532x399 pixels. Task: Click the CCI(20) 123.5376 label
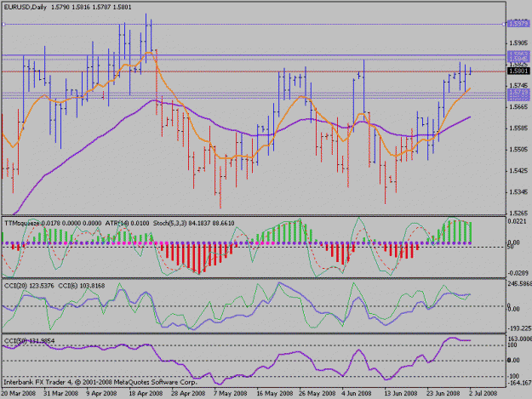click(29, 286)
